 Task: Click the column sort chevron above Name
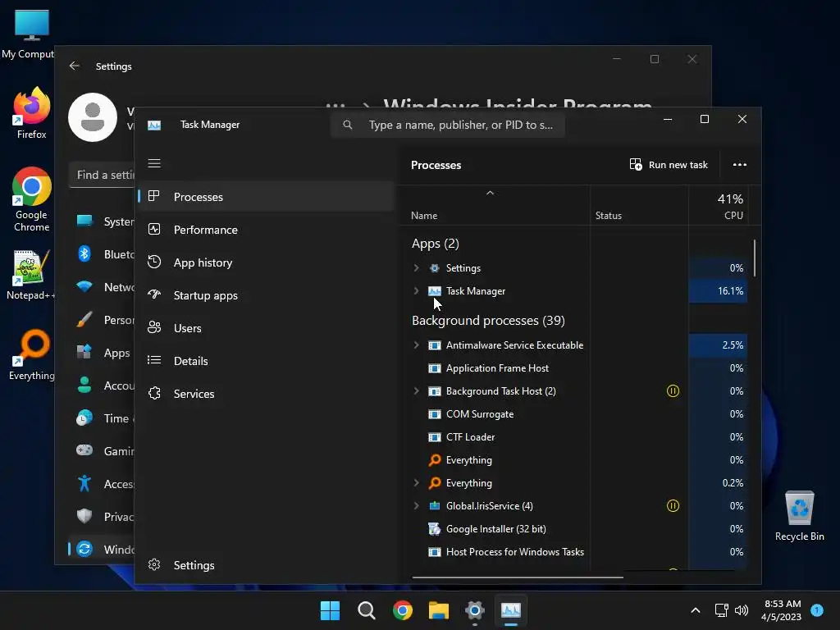pos(490,193)
